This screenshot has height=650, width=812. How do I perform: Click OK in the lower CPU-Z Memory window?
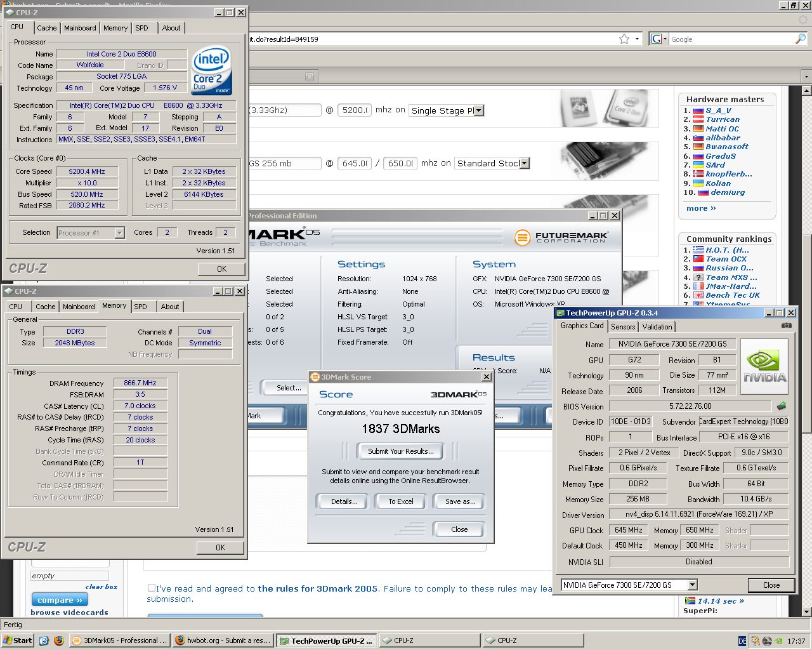tap(220, 547)
